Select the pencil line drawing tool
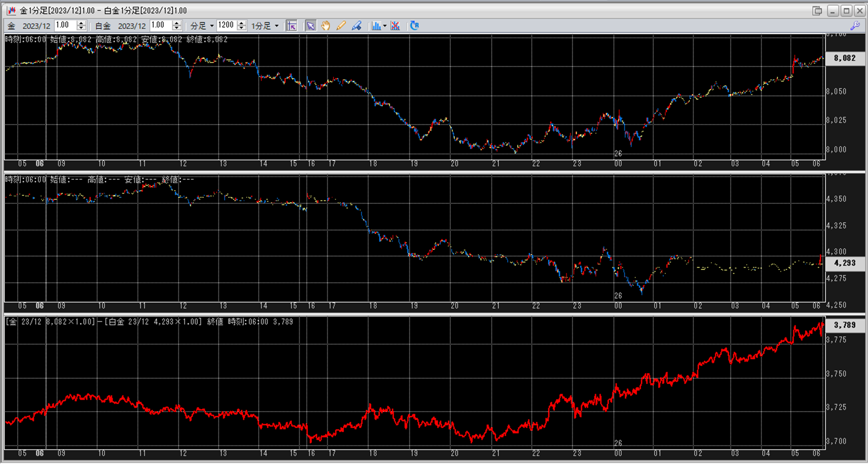Image resolution: width=868 pixels, height=464 pixels. [x=341, y=26]
